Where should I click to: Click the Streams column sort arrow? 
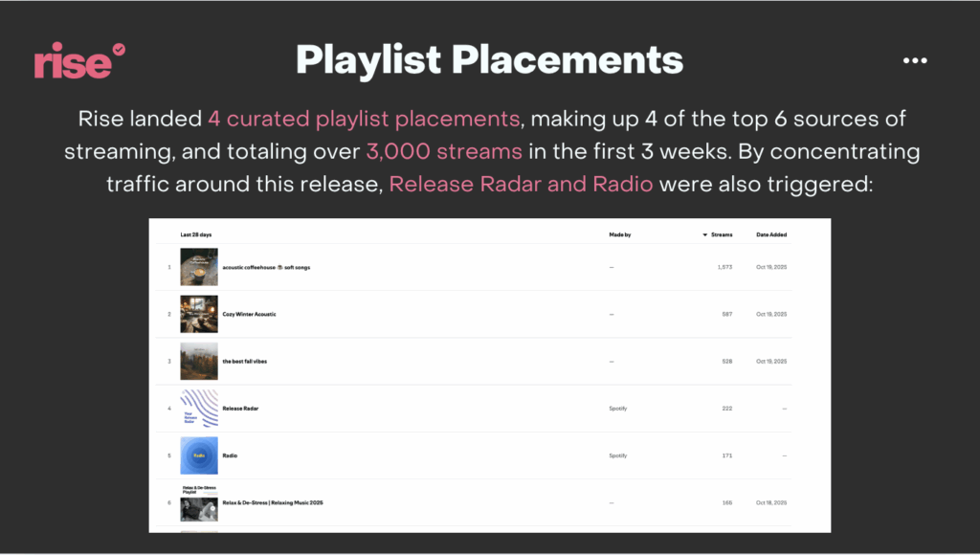click(705, 234)
